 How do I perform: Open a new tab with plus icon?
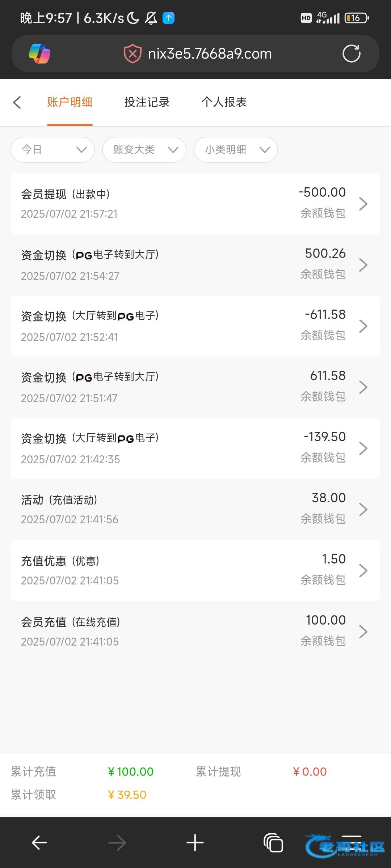tap(195, 843)
